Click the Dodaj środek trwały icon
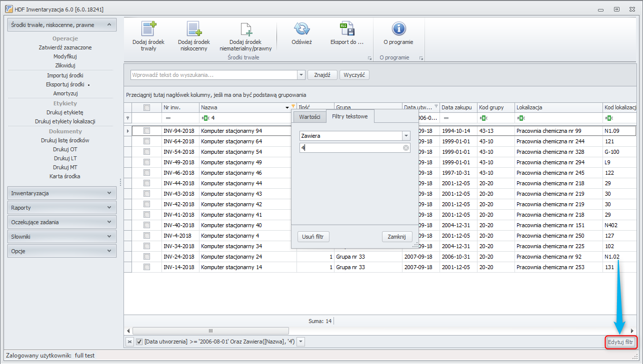The width and height of the screenshot is (643, 364). [148, 28]
